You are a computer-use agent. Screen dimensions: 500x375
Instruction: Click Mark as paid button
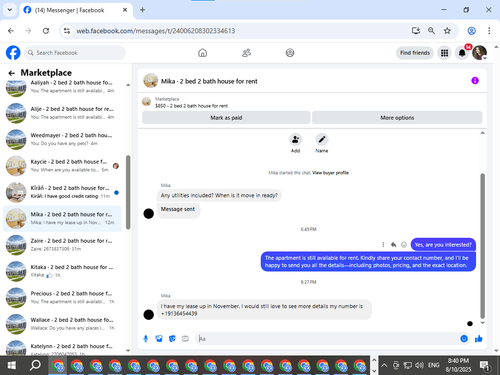pyautogui.click(x=226, y=118)
